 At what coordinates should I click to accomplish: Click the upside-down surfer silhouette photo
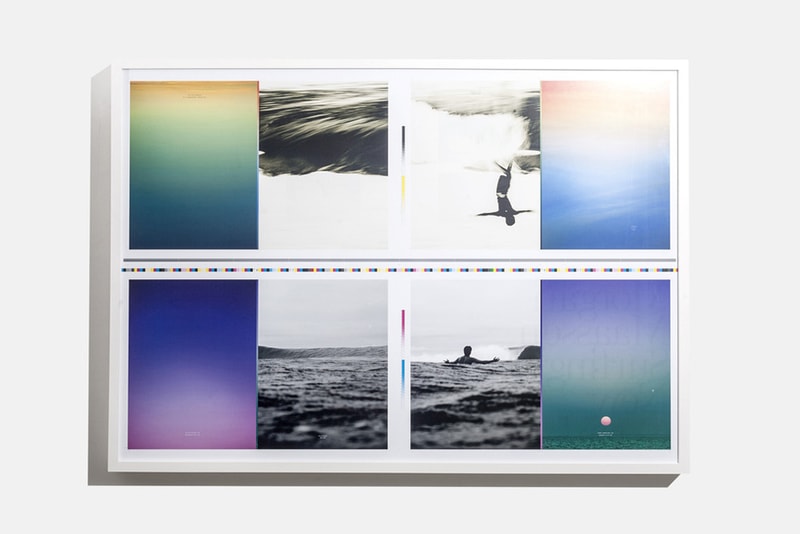(x=476, y=165)
